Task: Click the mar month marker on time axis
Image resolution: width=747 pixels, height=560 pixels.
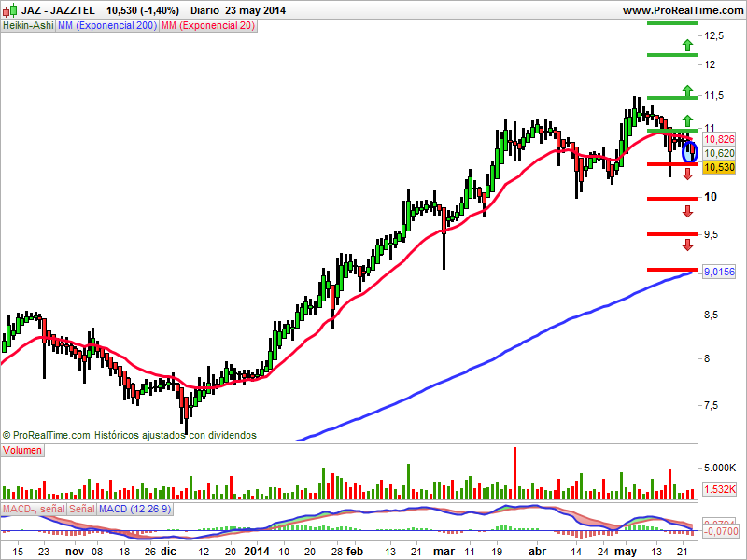Action: [x=444, y=552]
